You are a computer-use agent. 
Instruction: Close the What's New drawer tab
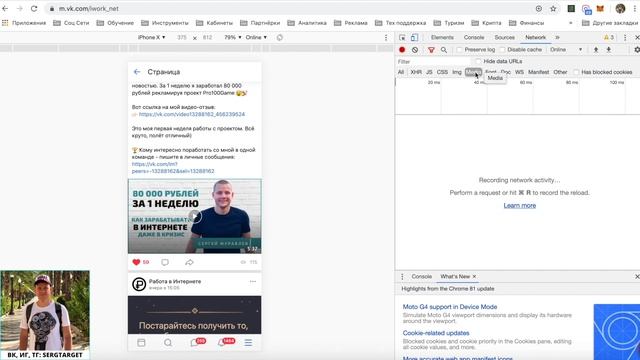474,277
